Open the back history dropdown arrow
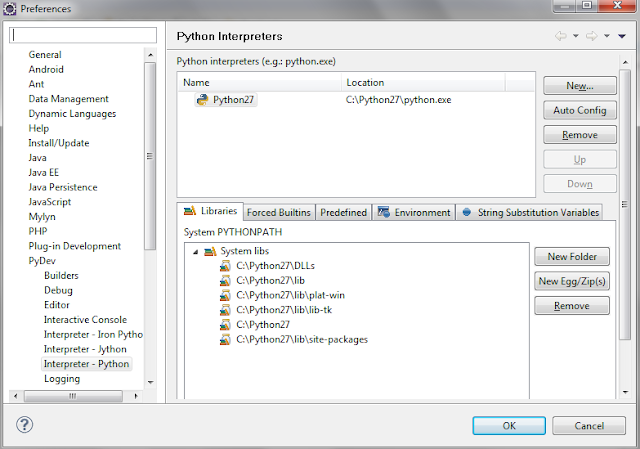Screen dimensions: 640x449 [x=576, y=36]
